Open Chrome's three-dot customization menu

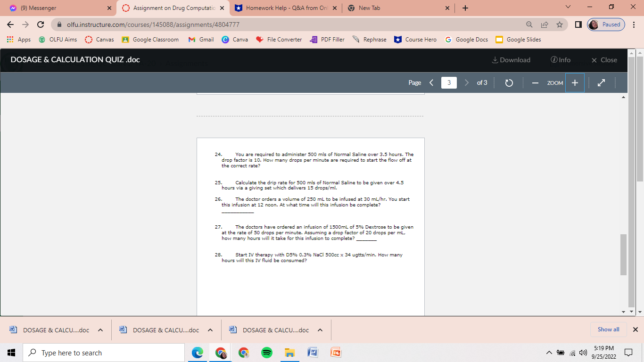[x=634, y=24]
